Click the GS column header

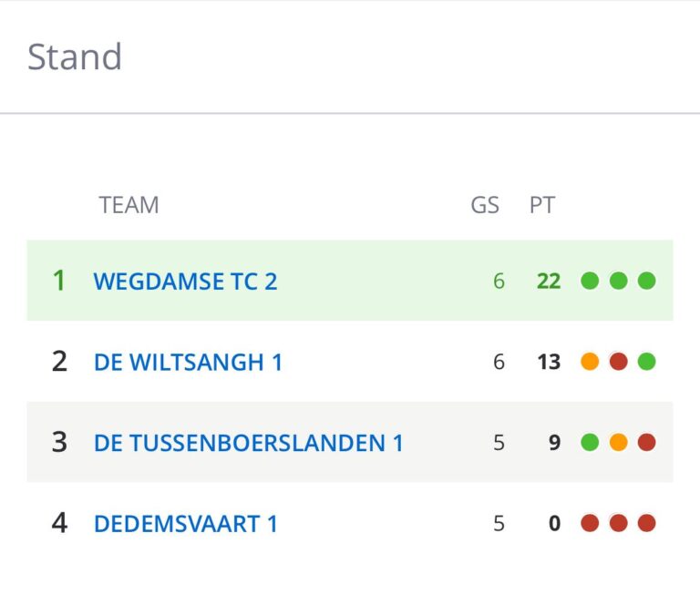tap(485, 205)
